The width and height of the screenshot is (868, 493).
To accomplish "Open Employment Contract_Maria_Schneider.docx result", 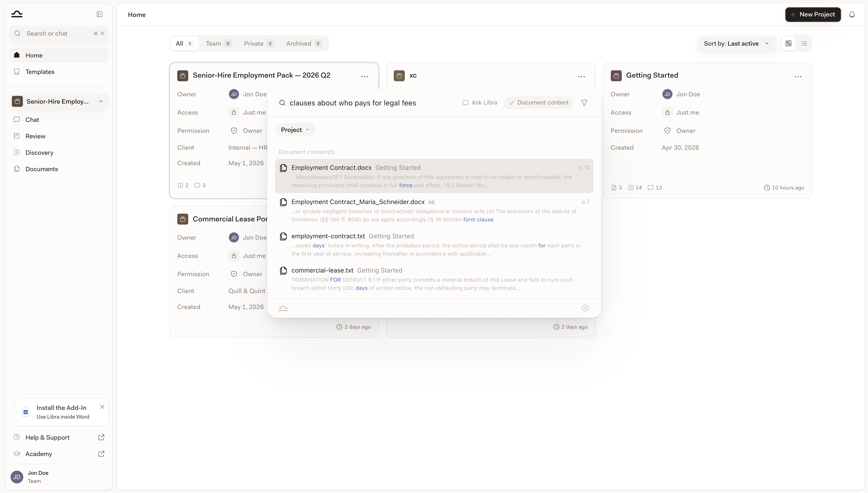I will [434, 210].
